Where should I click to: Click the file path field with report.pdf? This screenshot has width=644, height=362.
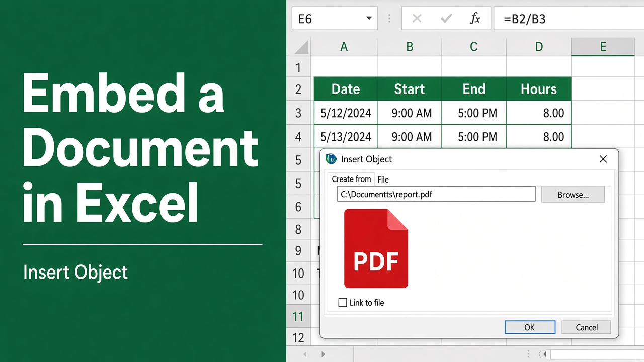point(436,194)
